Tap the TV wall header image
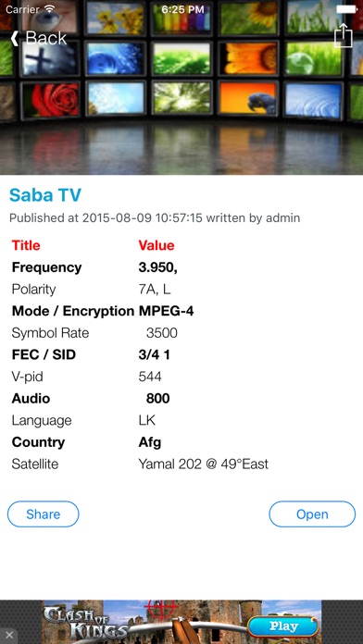363x644 pixels. coord(181,87)
